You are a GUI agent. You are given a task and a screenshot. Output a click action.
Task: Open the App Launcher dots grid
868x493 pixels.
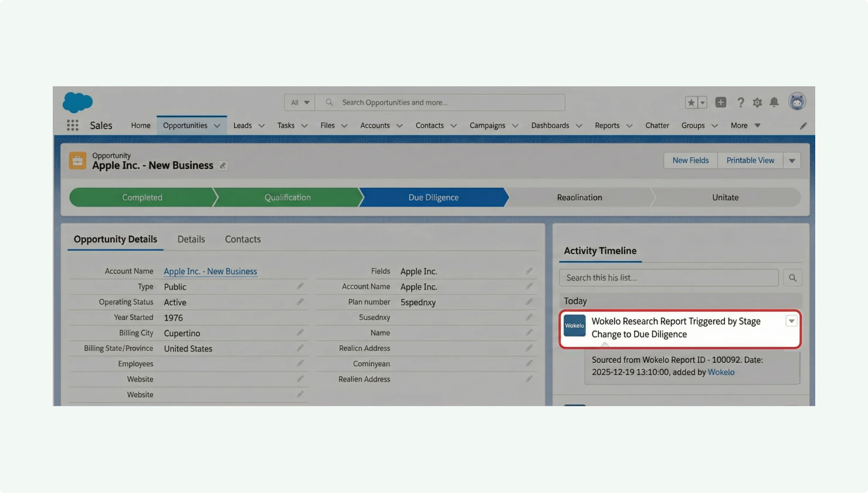73,125
